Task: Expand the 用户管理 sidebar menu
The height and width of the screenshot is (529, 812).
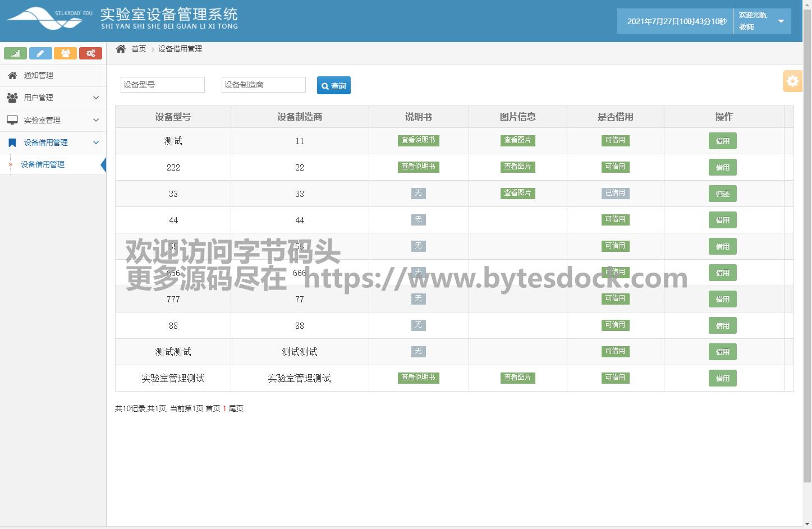Action: pos(53,98)
